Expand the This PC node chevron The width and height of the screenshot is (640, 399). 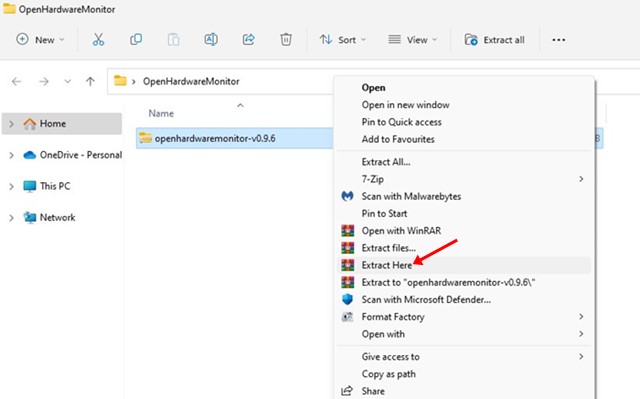pos(11,186)
